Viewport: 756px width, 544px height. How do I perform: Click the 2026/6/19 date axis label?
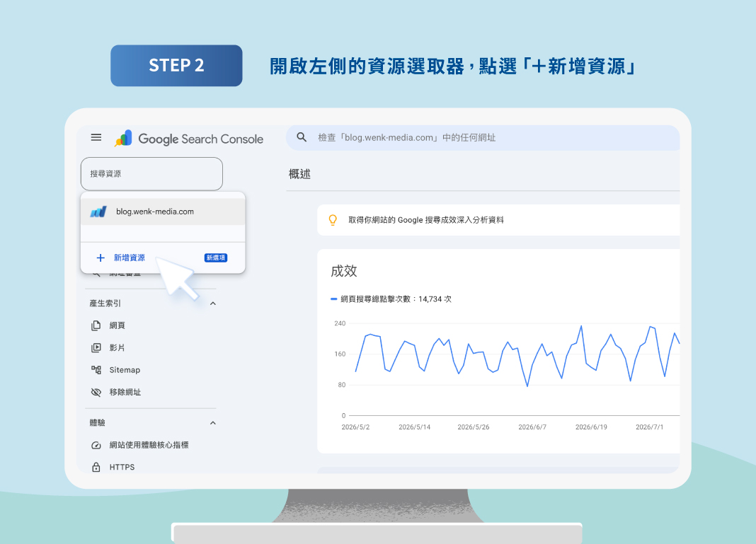[x=591, y=427]
